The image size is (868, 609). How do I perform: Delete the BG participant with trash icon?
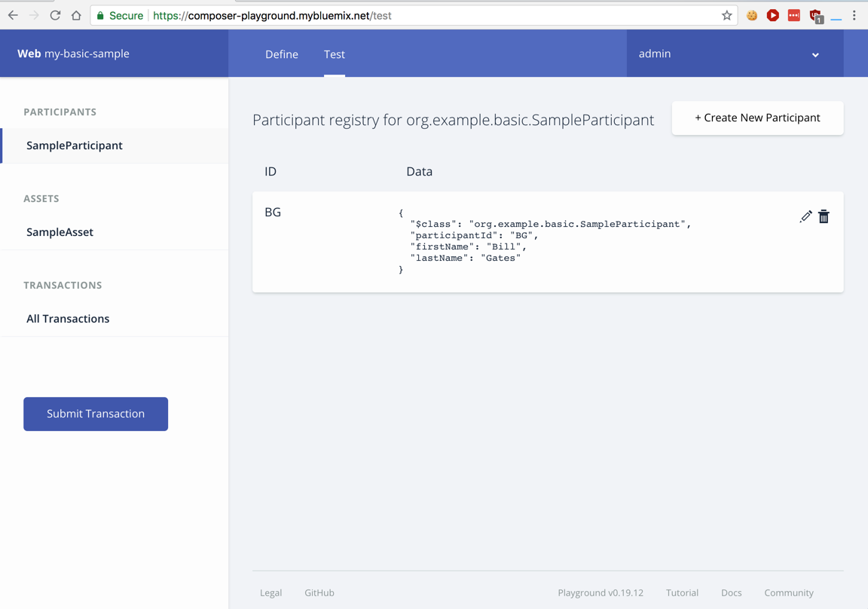coord(824,216)
